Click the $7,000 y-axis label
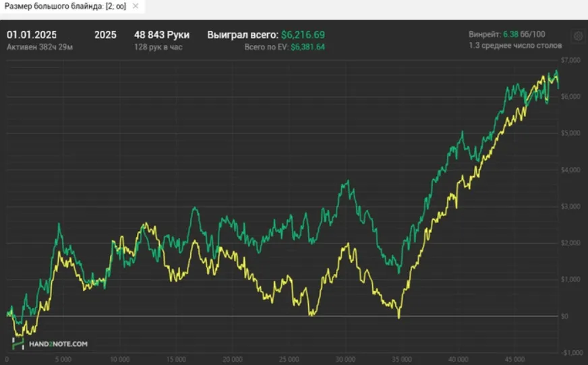This screenshot has width=588, height=365. (570, 61)
